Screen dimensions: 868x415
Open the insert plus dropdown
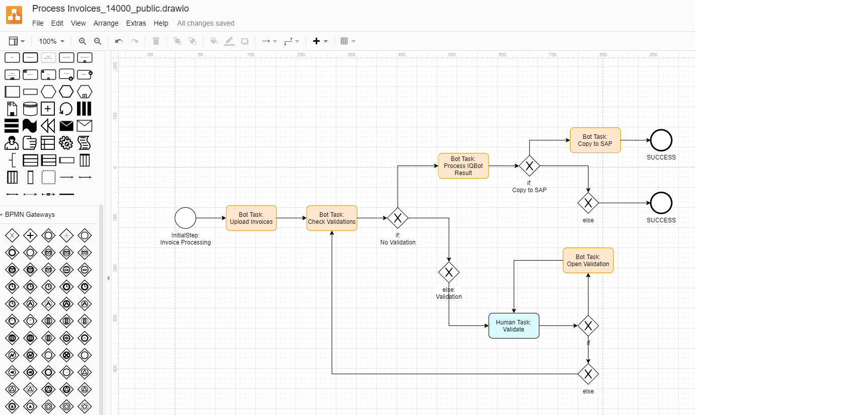pos(320,41)
